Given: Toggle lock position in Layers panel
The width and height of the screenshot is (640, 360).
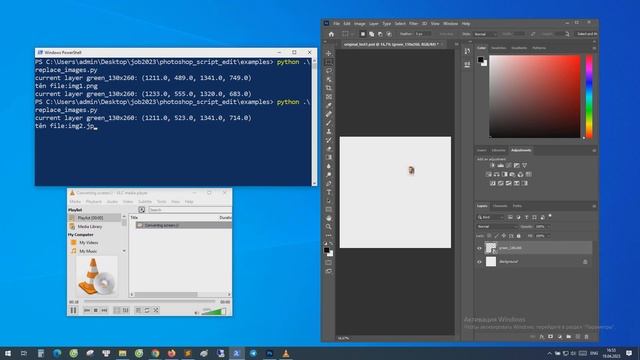Looking at the screenshot, I should coord(504,236).
